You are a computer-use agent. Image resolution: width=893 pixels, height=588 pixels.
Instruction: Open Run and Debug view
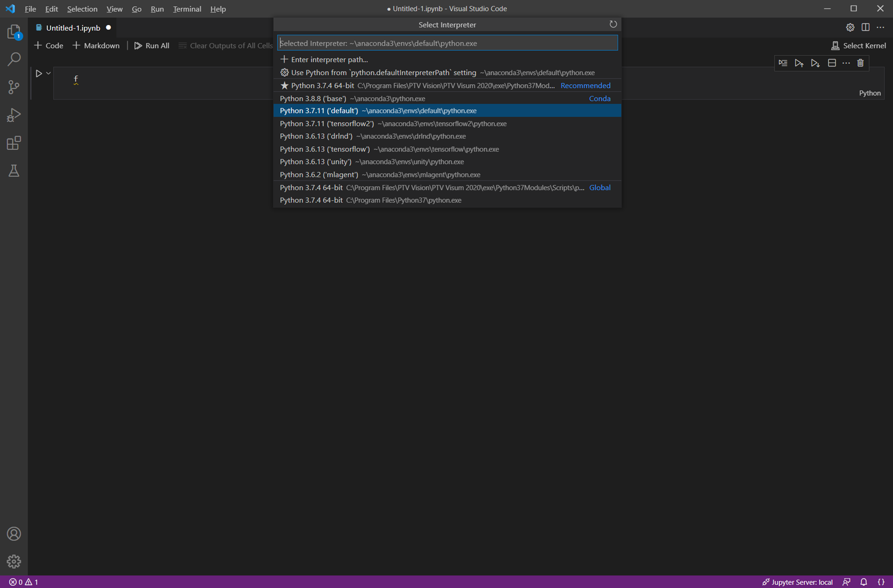tap(14, 115)
